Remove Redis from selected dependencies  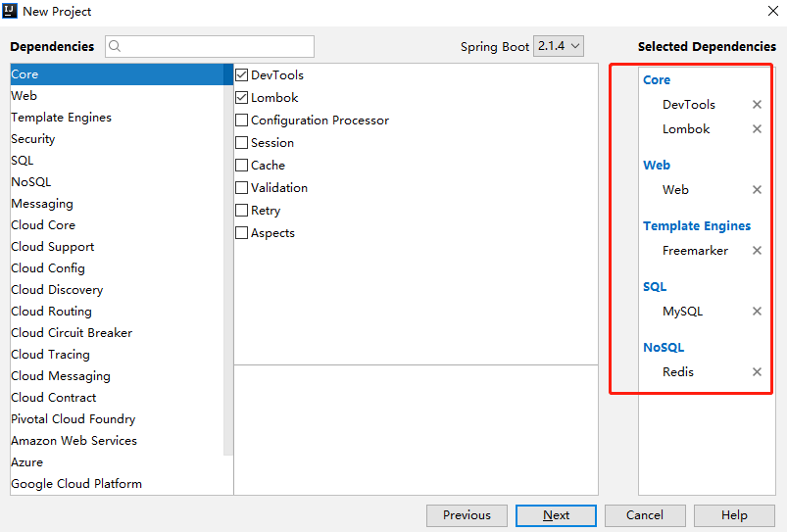point(757,372)
